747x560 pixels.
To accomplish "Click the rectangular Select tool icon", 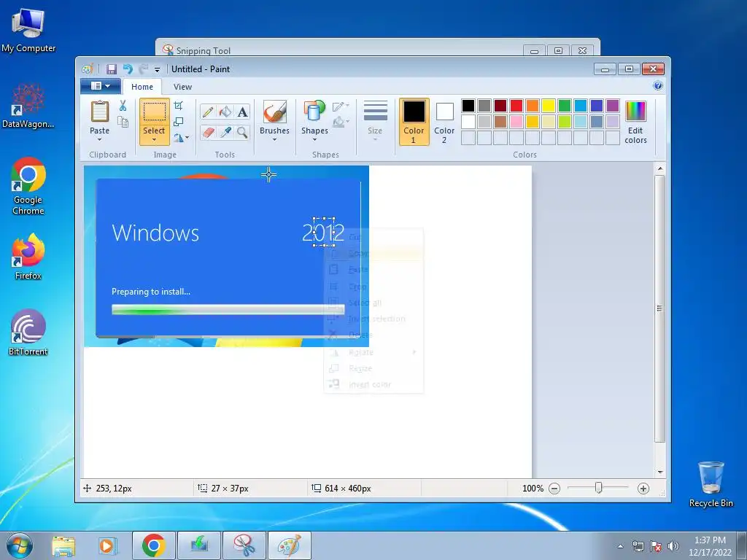I will click(155, 112).
